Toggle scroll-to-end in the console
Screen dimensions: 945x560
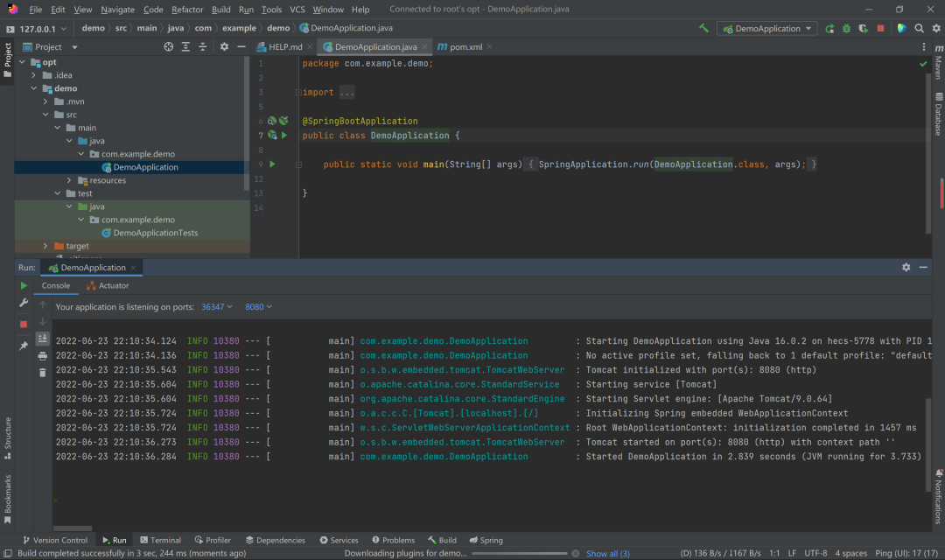42,339
